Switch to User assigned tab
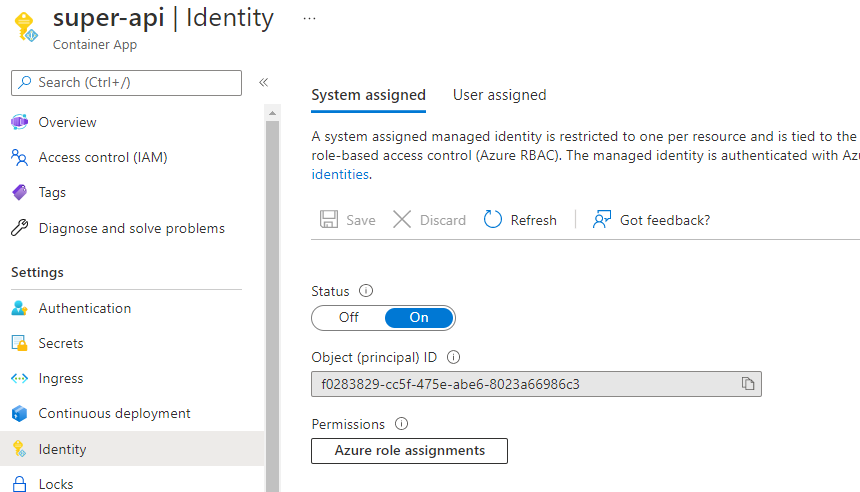Image resolution: width=860 pixels, height=492 pixels. click(499, 95)
